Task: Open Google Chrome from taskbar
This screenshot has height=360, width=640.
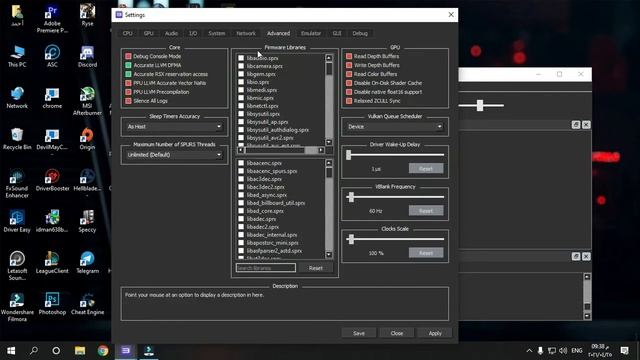Action: 103,351
